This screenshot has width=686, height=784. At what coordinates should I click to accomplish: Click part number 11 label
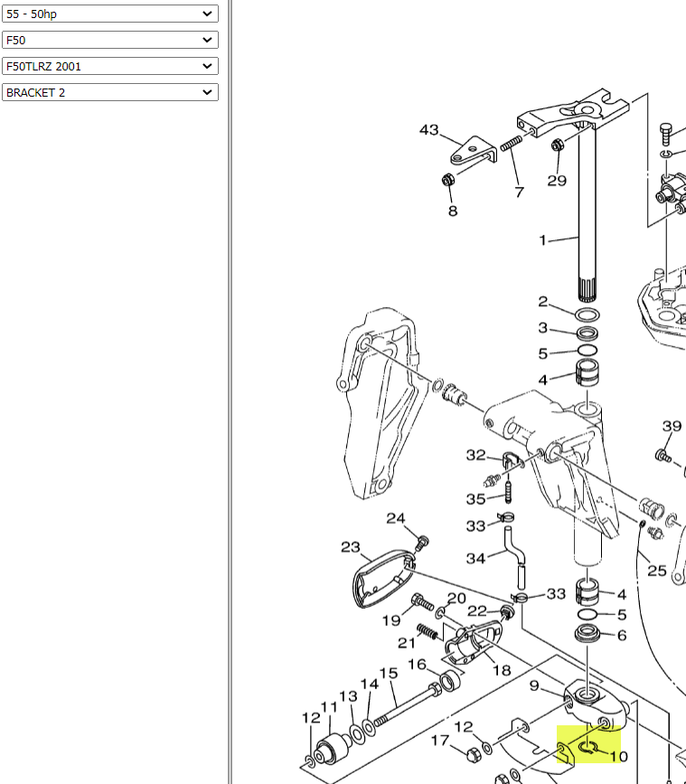329,707
